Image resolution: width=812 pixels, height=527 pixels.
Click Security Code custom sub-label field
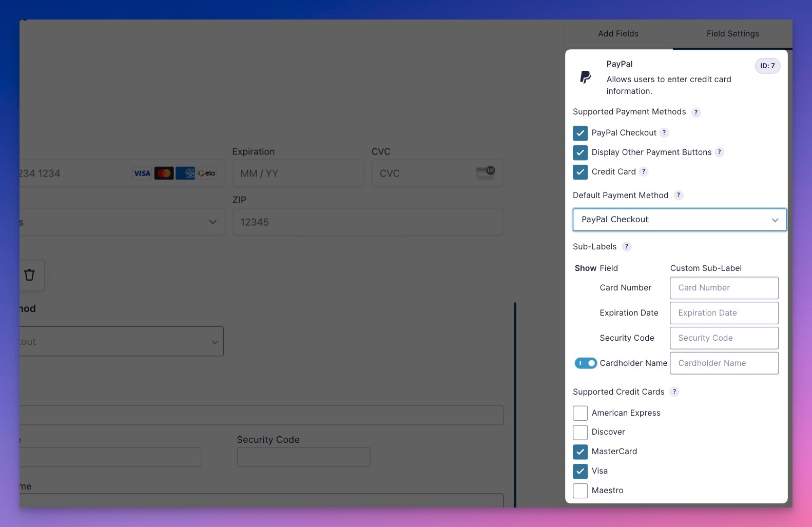click(724, 338)
